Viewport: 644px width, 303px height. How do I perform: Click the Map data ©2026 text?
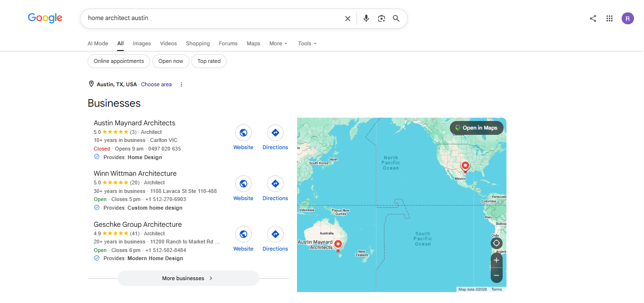pos(473,289)
